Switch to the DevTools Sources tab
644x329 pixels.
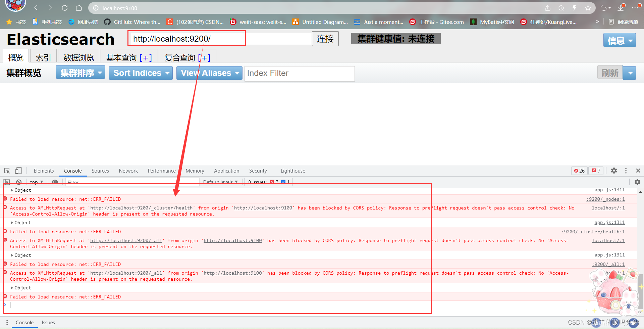click(x=100, y=171)
